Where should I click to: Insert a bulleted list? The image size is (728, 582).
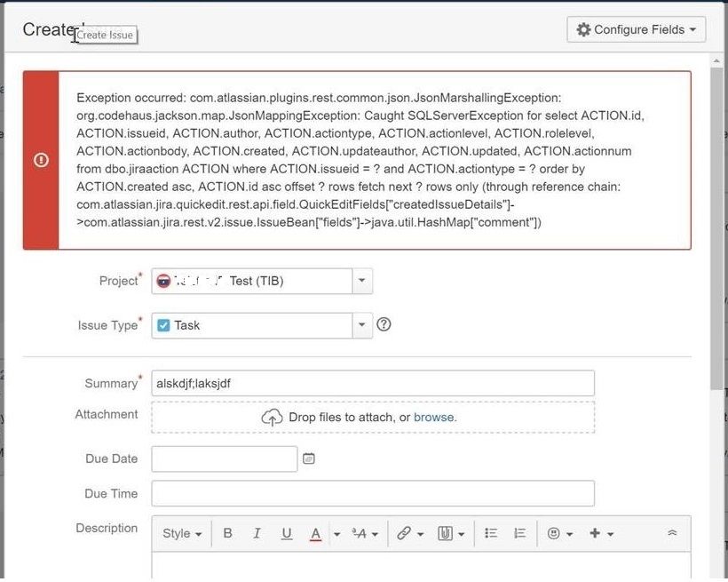(491, 533)
